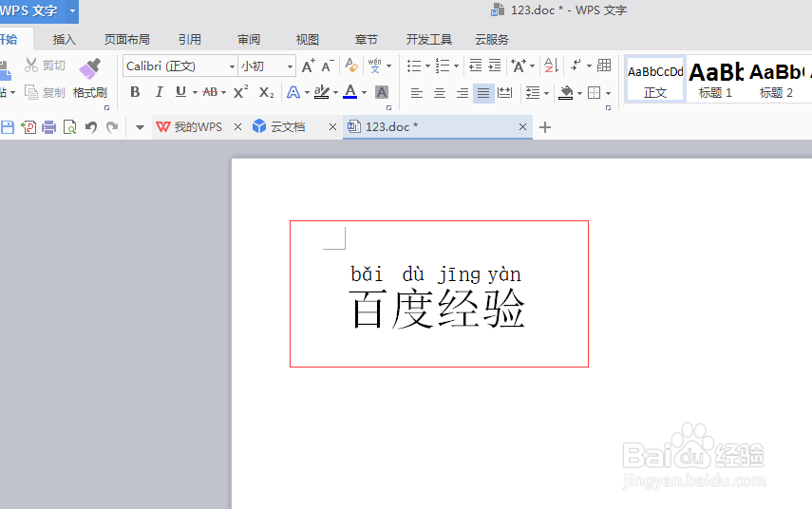Image resolution: width=812 pixels, height=509 pixels.
Task: Open the Calibri font name dropdown
Action: coord(232,66)
